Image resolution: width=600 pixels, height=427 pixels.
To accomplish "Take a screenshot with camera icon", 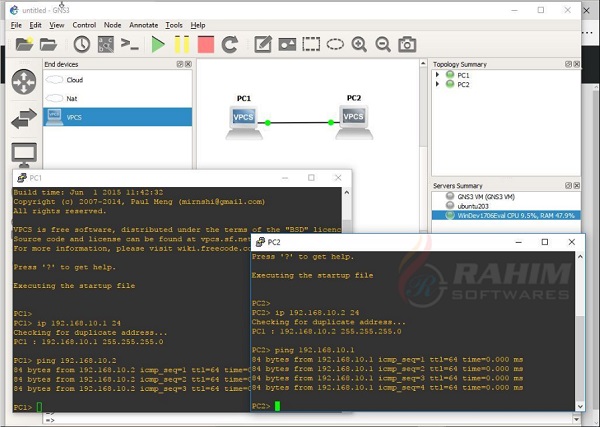I will tap(407, 44).
